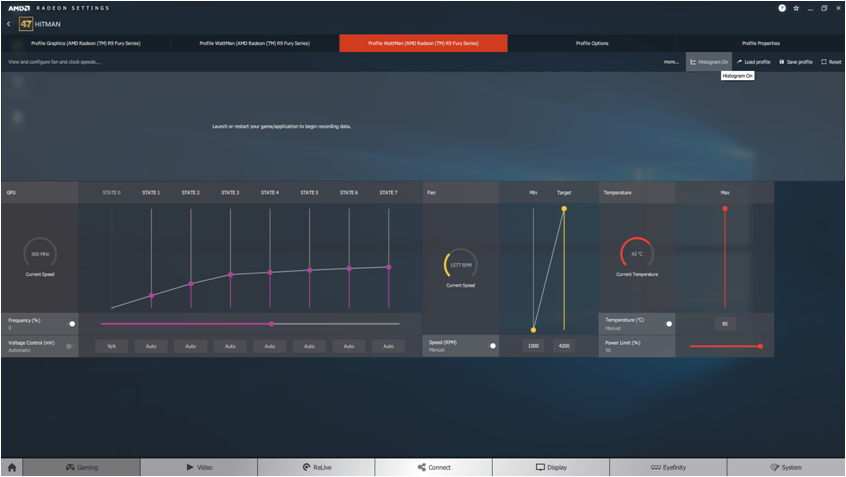The image size is (846, 477).
Task: Open the second Profile WattMan tab
Action: pyautogui.click(x=255, y=43)
